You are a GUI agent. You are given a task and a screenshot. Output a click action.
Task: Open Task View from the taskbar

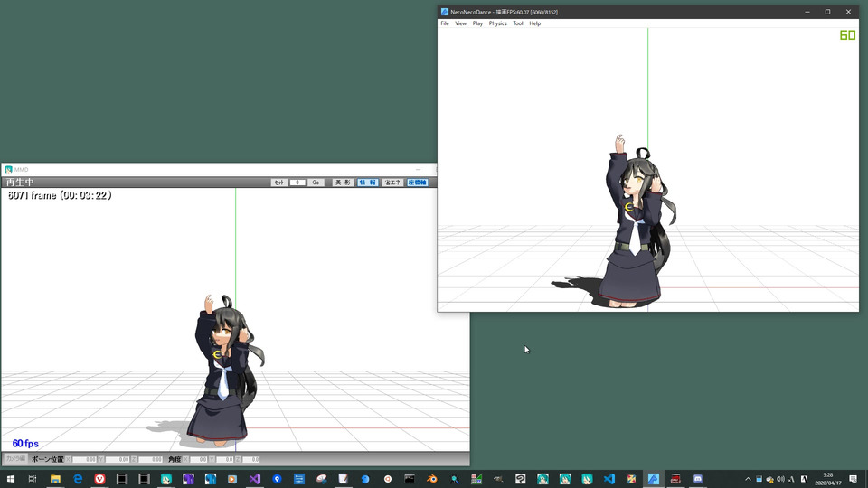tap(33, 479)
